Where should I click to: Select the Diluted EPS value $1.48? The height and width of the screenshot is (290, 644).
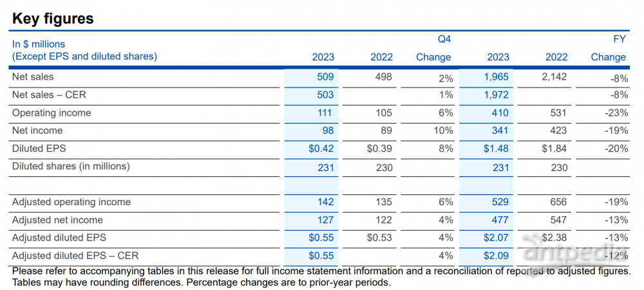[495, 149]
